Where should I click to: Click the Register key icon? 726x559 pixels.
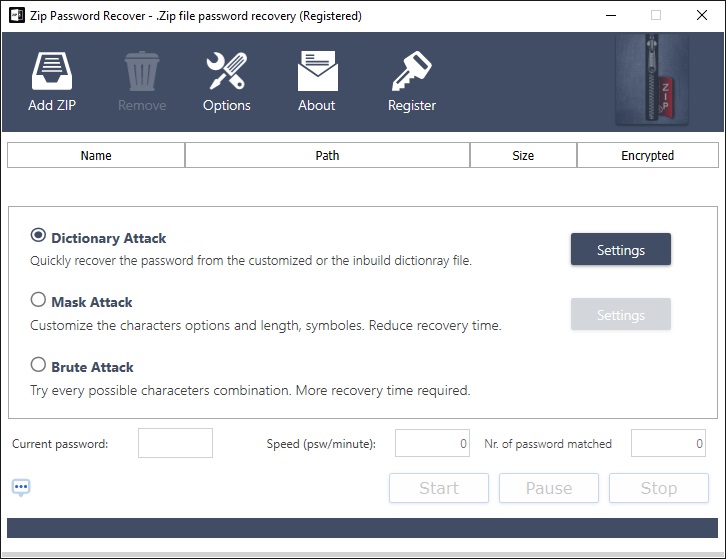[412, 70]
